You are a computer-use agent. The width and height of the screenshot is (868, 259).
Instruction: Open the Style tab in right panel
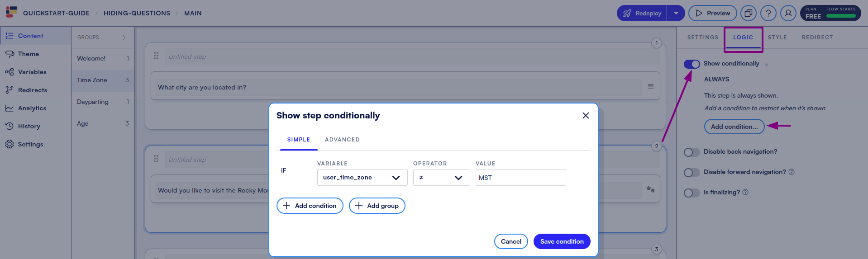[777, 38]
